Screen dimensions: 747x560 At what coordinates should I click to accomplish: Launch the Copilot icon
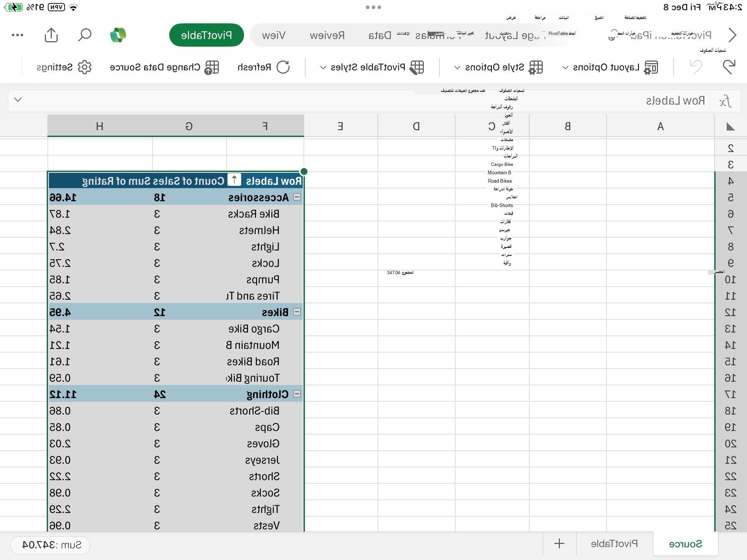(x=118, y=35)
